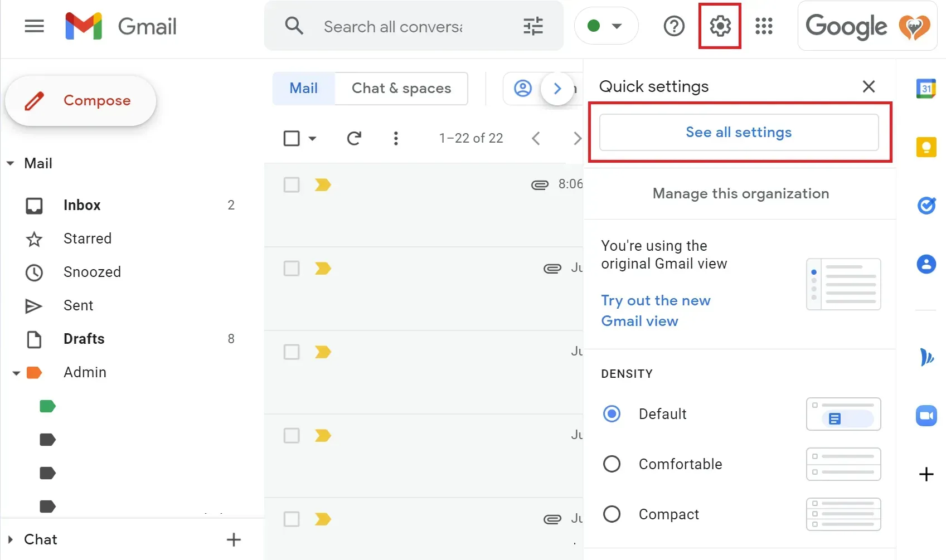946x560 pixels.
Task: Click the search magnifier icon
Action: click(294, 26)
